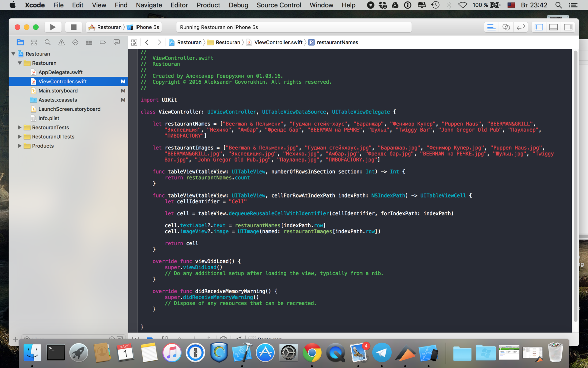
Task: Expand the RestouranTests folder
Action: point(20,127)
